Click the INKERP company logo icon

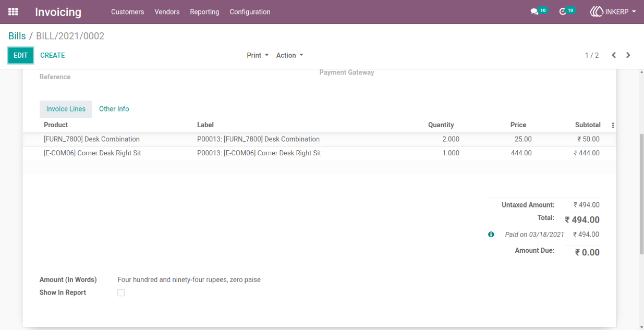pos(597,11)
